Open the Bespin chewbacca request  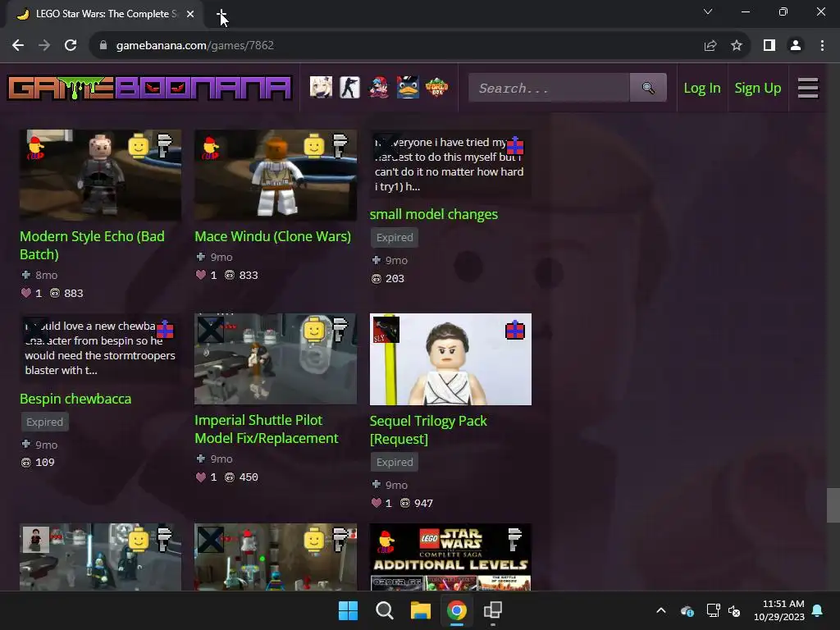tap(75, 399)
